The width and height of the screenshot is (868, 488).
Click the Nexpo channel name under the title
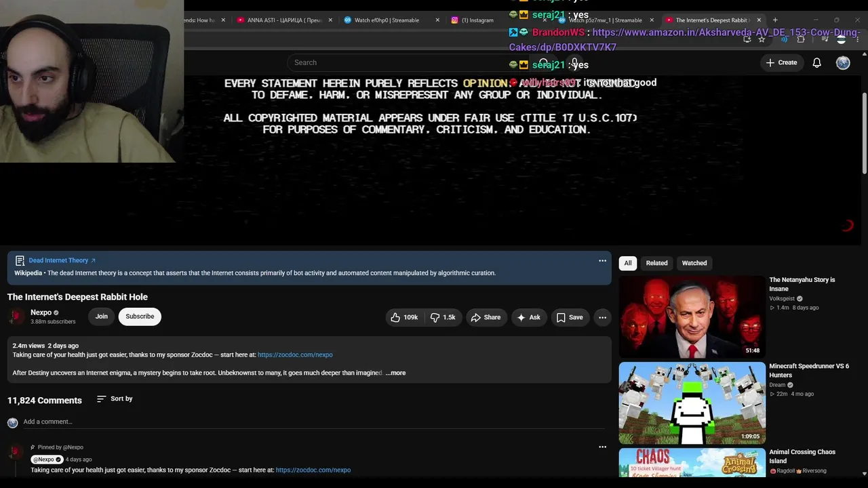click(x=41, y=312)
